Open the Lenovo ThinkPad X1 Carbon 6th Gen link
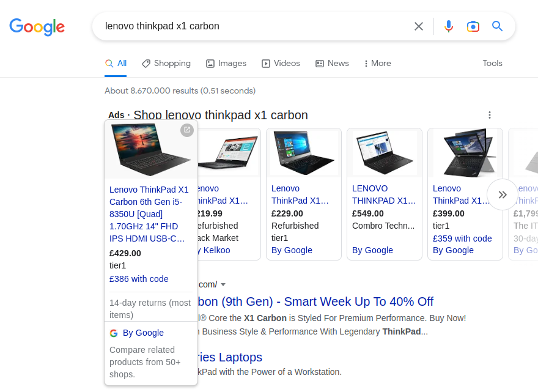538x392 pixels. tap(149, 214)
